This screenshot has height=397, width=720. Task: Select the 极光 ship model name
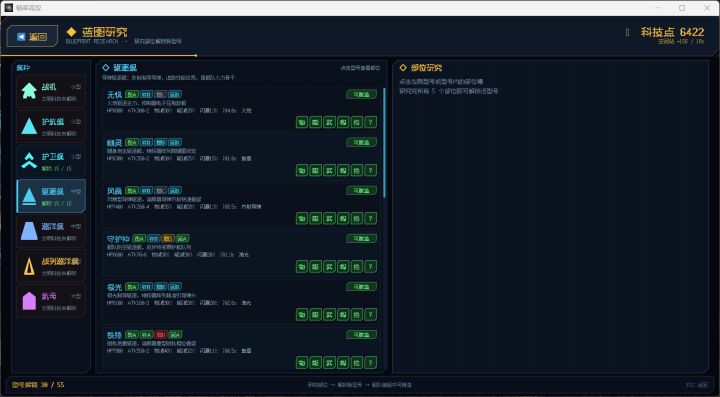tap(114, 287)
